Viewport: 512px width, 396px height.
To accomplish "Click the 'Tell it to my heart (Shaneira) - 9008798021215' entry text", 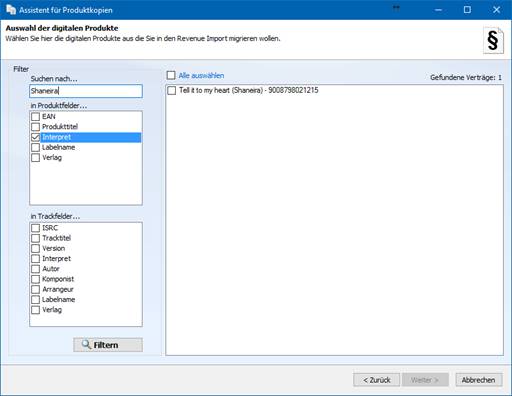I will [x=249, y=90].
